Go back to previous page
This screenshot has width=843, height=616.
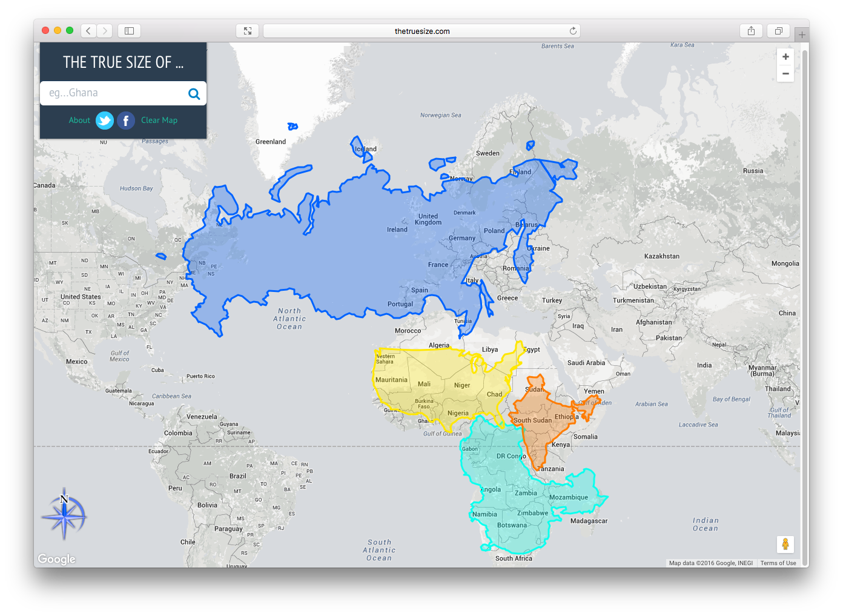click(x=88, y=31)
